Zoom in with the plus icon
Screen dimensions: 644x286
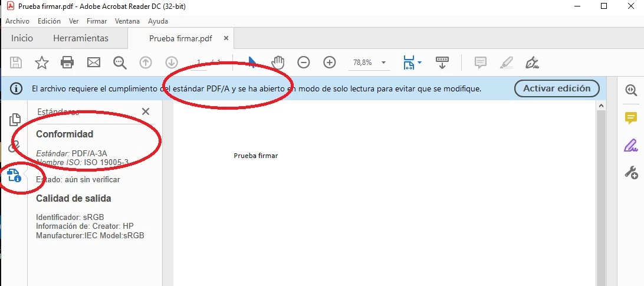330,63
